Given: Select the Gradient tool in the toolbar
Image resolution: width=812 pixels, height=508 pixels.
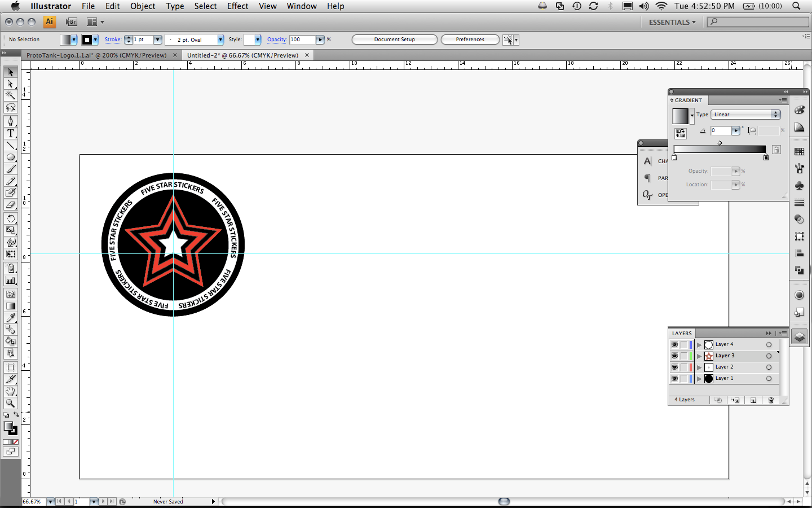Looking at the screenshot, I should click(10, 305).
